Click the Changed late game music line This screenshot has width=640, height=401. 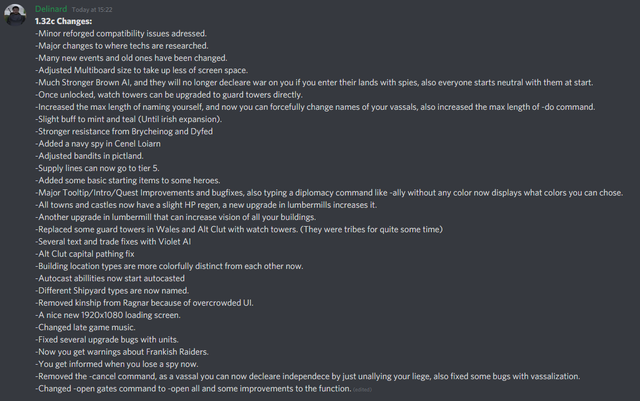(x=85, y=327)
